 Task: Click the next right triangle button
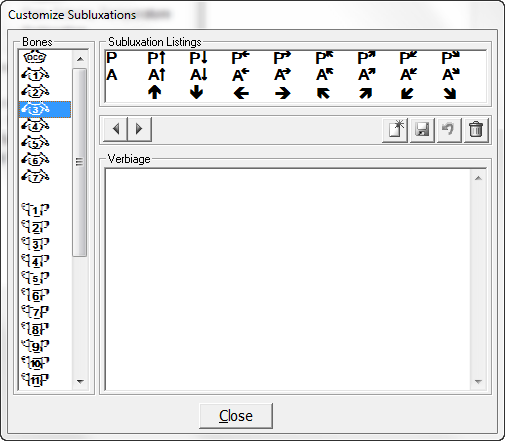[x=140, y=129]
